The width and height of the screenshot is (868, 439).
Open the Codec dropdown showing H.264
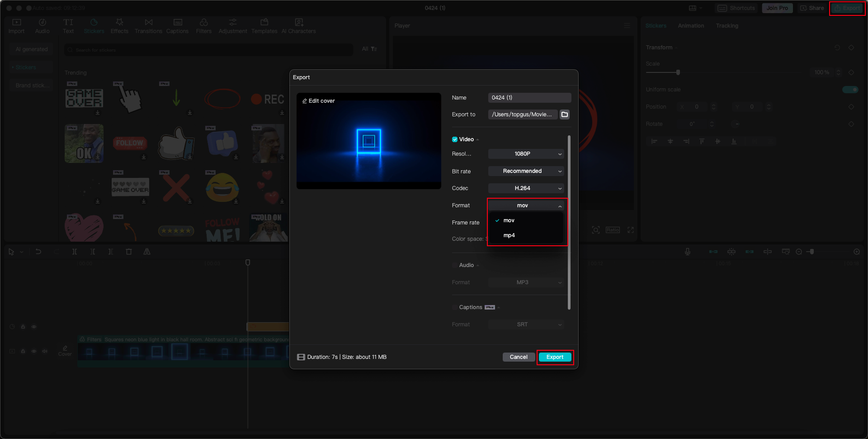tap(526, 188)
